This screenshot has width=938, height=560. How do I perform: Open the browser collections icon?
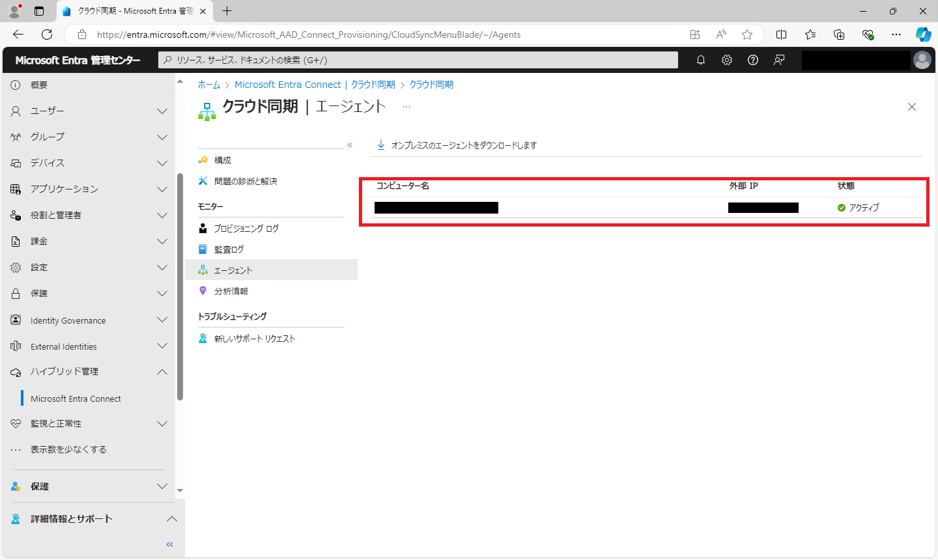pos(839,35)
